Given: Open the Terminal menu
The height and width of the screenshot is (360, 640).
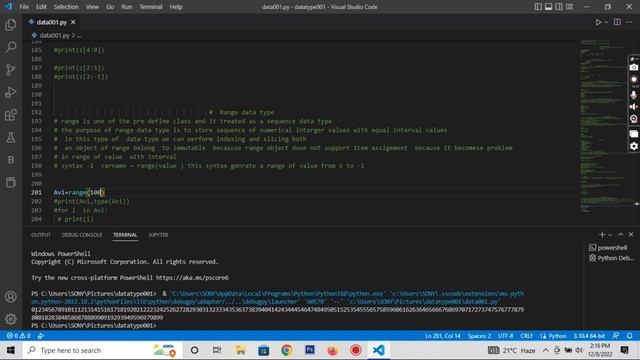Looking at the screenshot, I should click(151, 7).
